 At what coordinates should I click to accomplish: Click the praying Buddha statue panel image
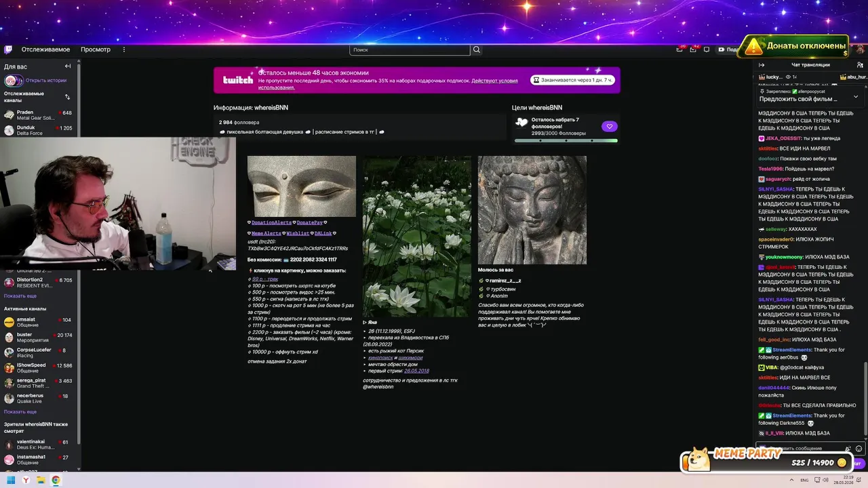point(532,210)
